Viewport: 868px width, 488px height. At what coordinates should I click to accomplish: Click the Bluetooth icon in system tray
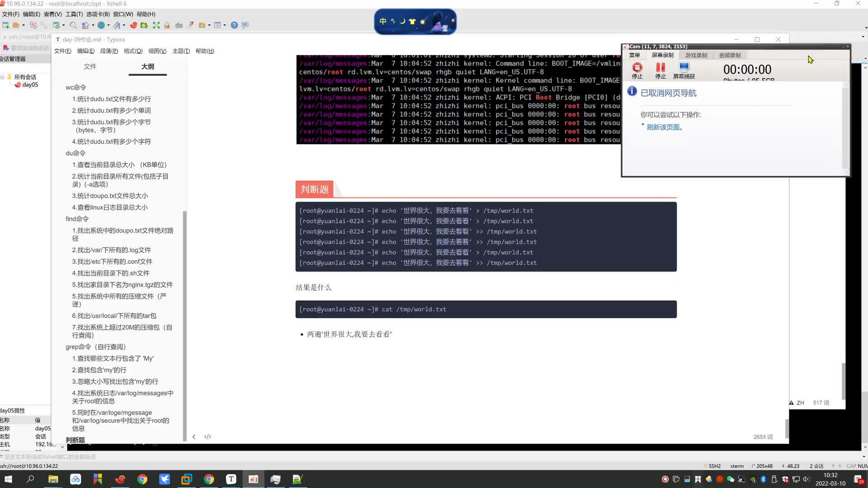763,479
